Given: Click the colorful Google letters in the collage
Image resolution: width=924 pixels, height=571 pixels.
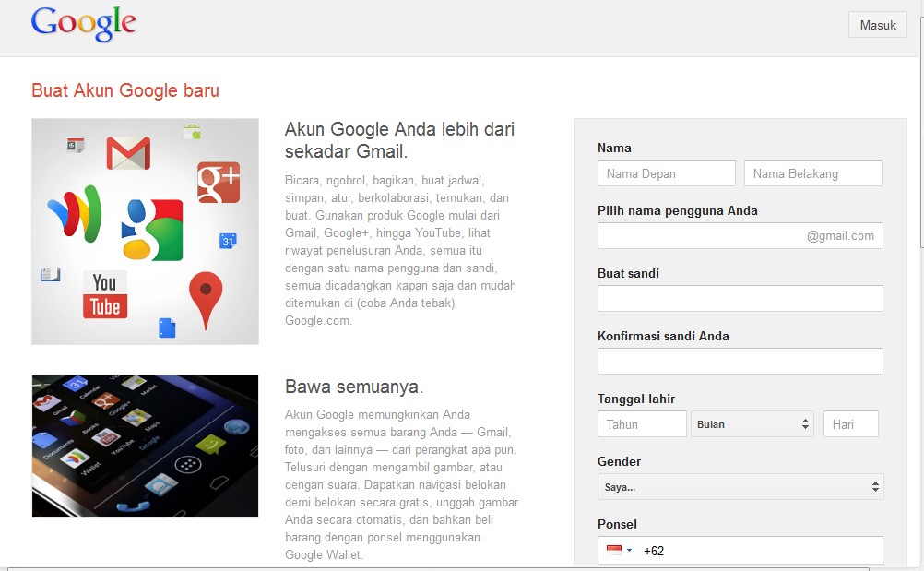Looking at the screenshot, I should point(153,228).
